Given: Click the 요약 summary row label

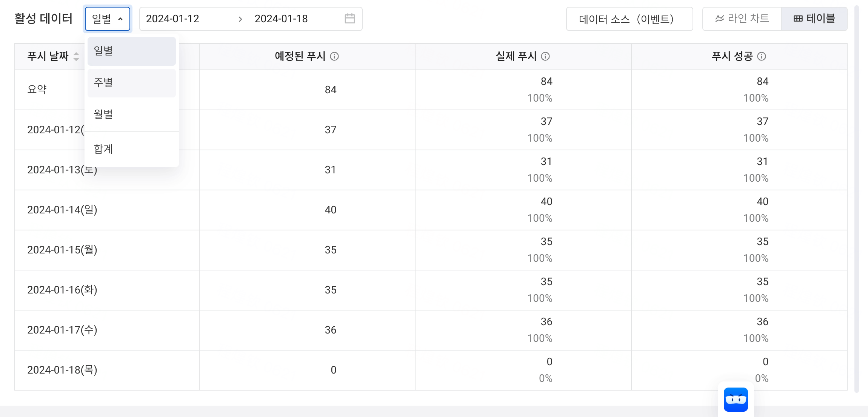Looking at the screenshot, I should pos(37,90).
